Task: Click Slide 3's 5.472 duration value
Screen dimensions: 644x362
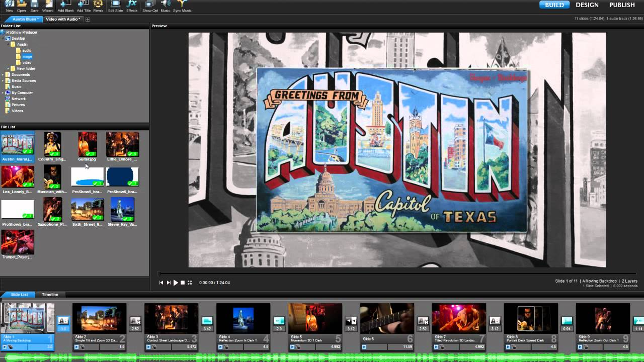Action: tap(192, 347)
